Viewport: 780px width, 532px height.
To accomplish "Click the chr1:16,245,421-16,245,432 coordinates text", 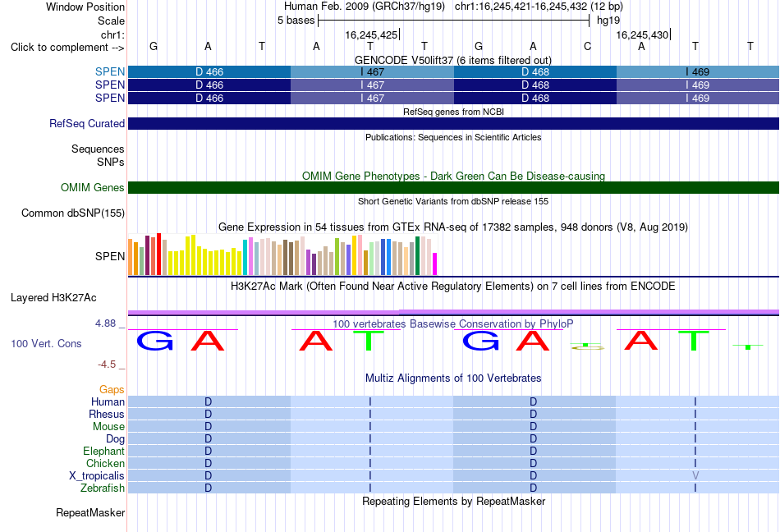I will point(539,7).
